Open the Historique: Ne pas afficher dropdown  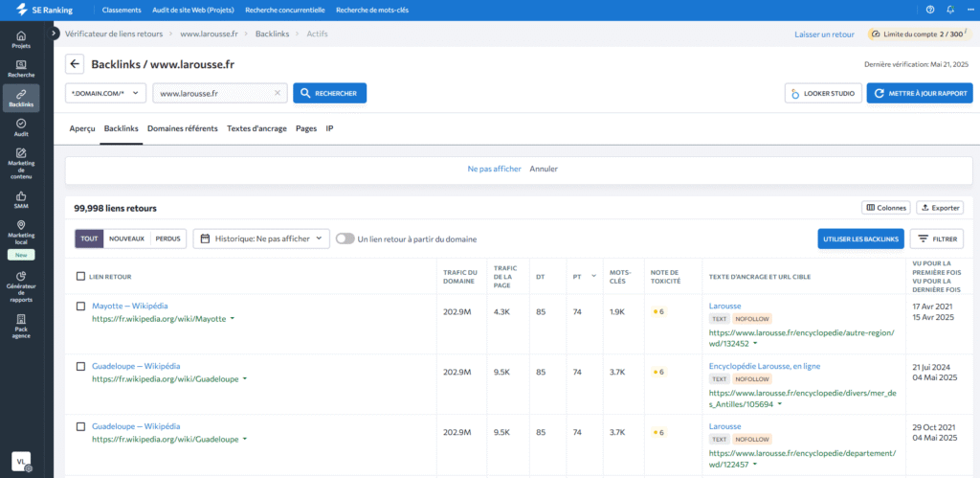[x=261, y=239]
